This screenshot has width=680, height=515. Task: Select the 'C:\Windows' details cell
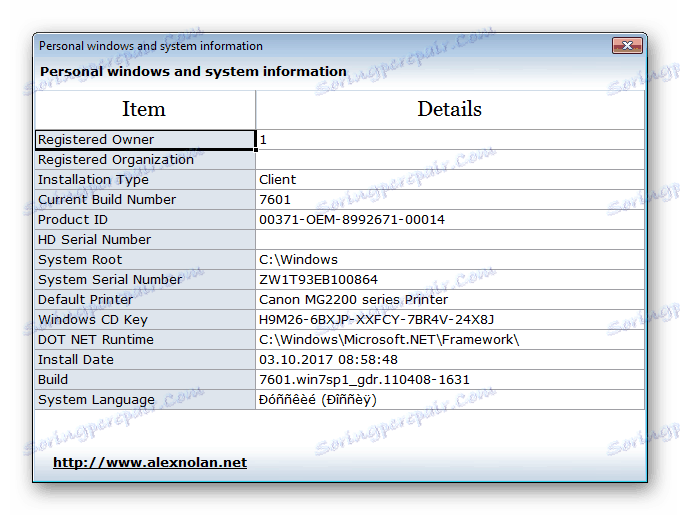pos(450,259)
